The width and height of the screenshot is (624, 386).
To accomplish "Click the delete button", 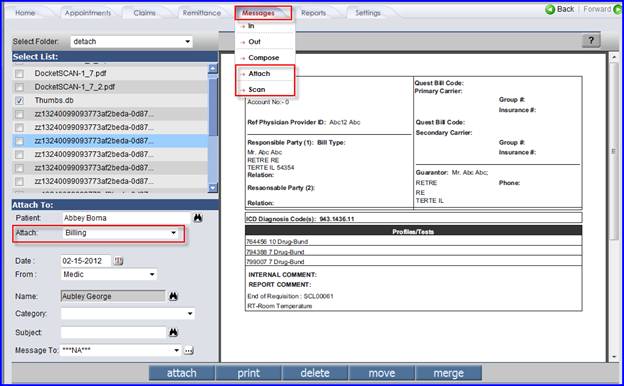I will pyautogui.click(x=315, y=373).
